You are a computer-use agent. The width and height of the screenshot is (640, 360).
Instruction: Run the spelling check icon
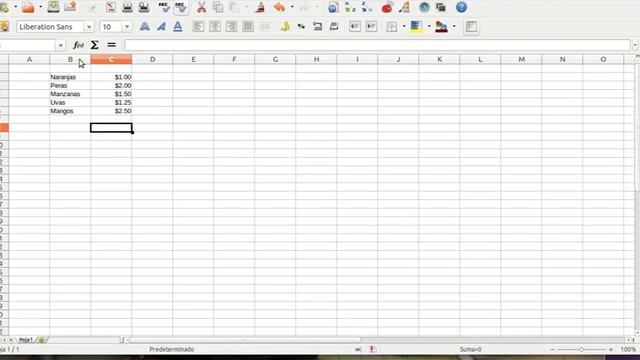(164, 7)
